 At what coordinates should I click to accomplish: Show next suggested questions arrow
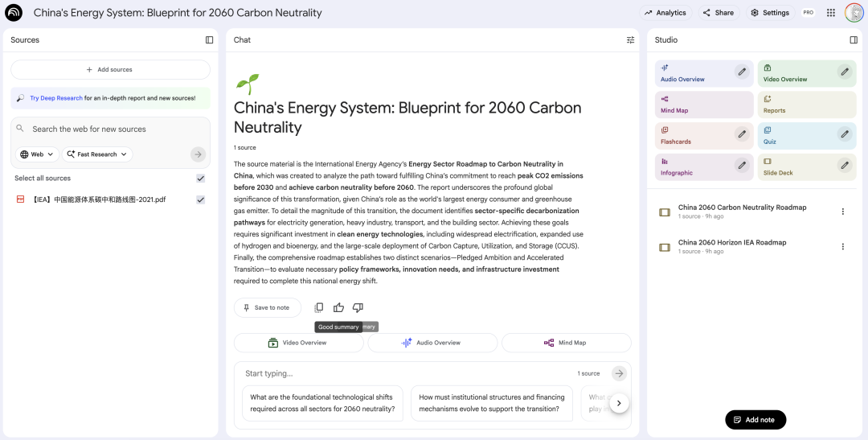(619, 403)
